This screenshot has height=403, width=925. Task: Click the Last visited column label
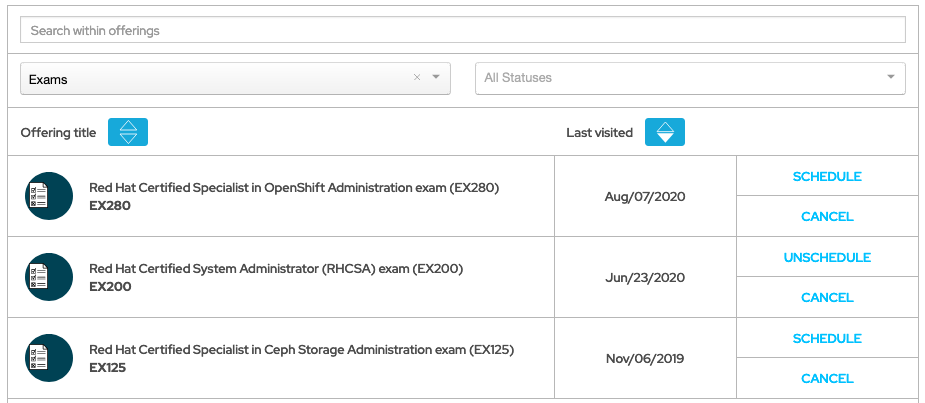(599, 132)
